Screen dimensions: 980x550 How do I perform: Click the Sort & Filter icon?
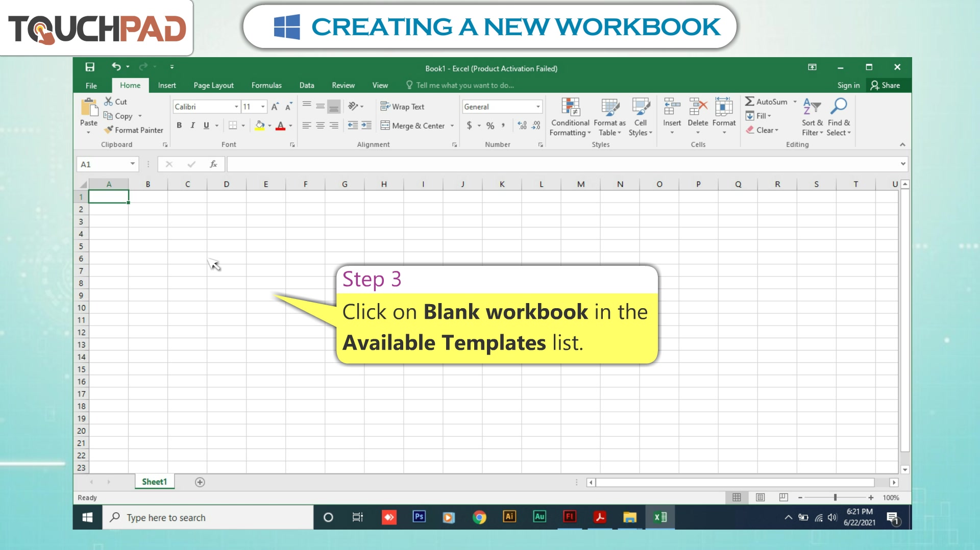coord(812,107)
